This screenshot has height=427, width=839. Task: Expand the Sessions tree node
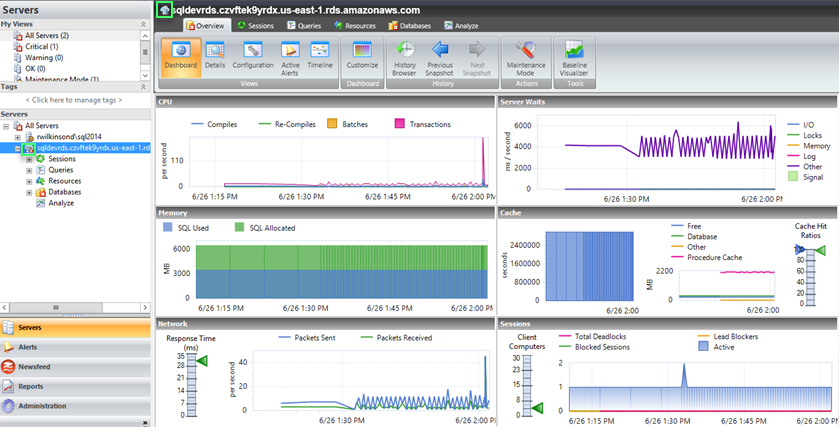[29, 159]
